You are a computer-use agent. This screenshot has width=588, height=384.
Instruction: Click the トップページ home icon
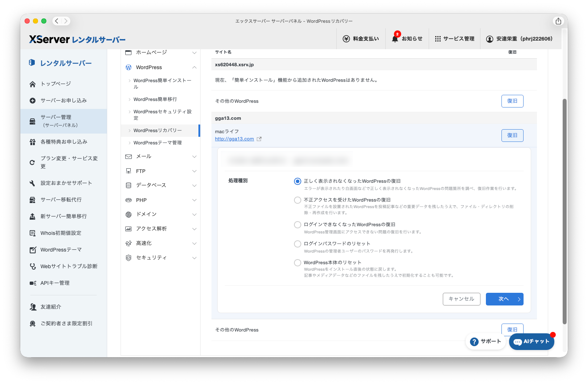[33, 84]
